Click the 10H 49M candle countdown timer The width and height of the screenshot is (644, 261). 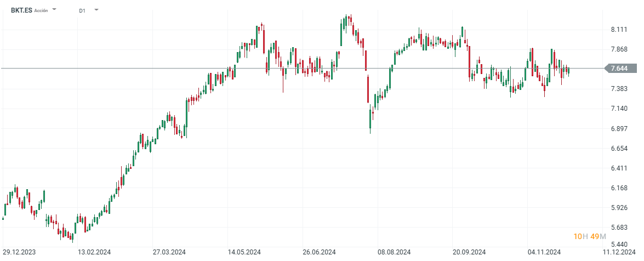[589, 236]
